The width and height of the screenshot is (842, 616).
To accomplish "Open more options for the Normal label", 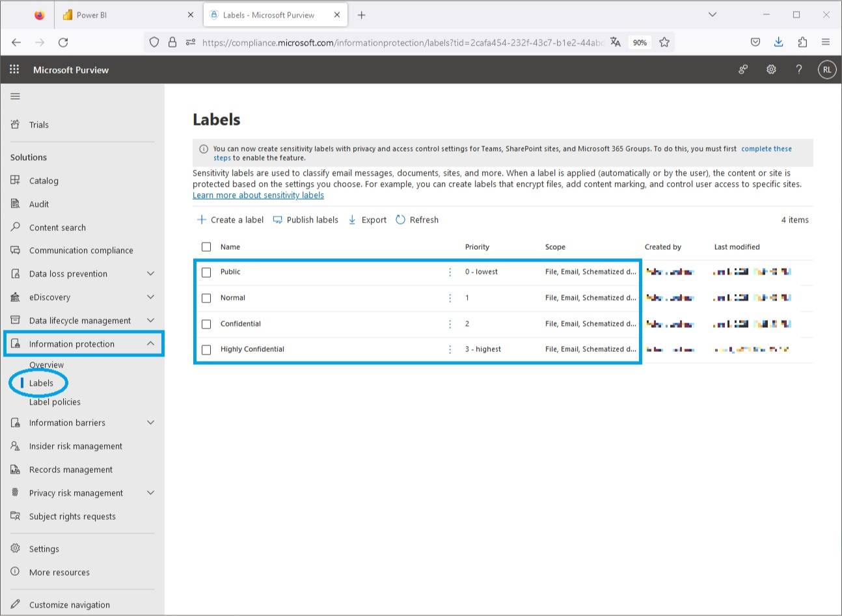I will click(450, 298).
